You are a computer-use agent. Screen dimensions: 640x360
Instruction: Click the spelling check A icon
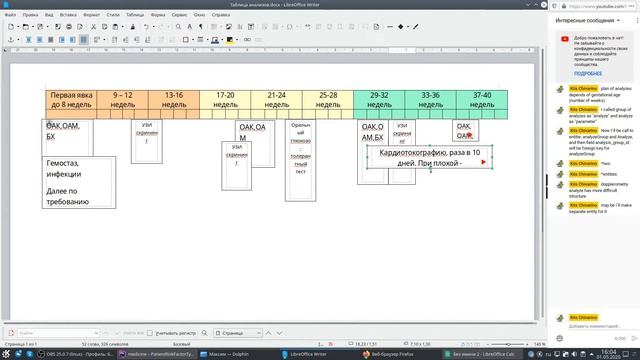[189, 27]
